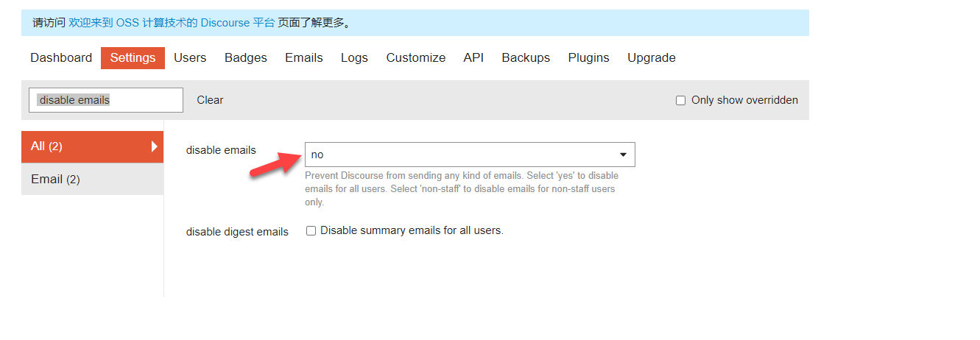This screenshot has width=980, height=340.
Task: Open the Users admin tab
Action: (x=190, y=58)
